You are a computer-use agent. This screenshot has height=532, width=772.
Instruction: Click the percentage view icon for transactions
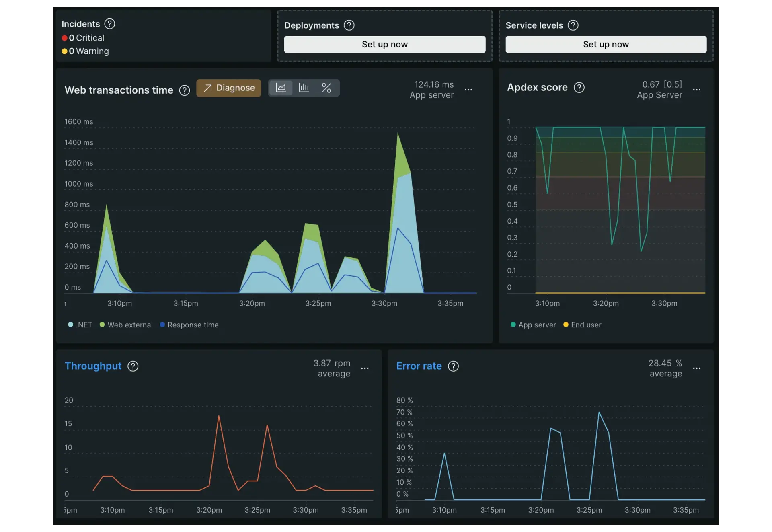coord(326,87)
